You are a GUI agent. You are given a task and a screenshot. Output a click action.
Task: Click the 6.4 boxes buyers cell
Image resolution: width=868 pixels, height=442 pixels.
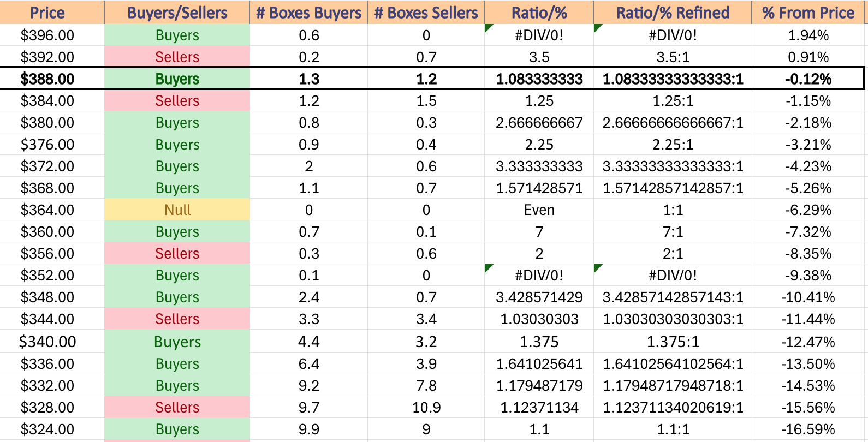[308, 364]
